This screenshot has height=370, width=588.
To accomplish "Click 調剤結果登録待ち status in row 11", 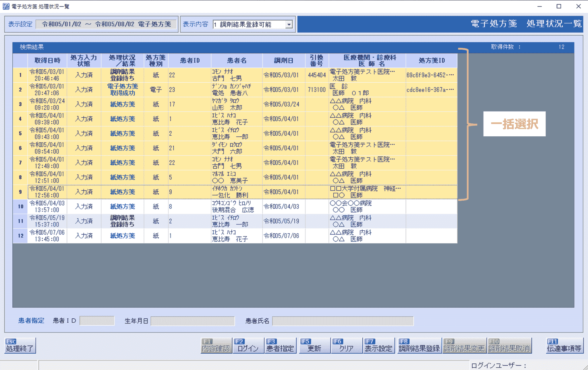I will point(123,221).
